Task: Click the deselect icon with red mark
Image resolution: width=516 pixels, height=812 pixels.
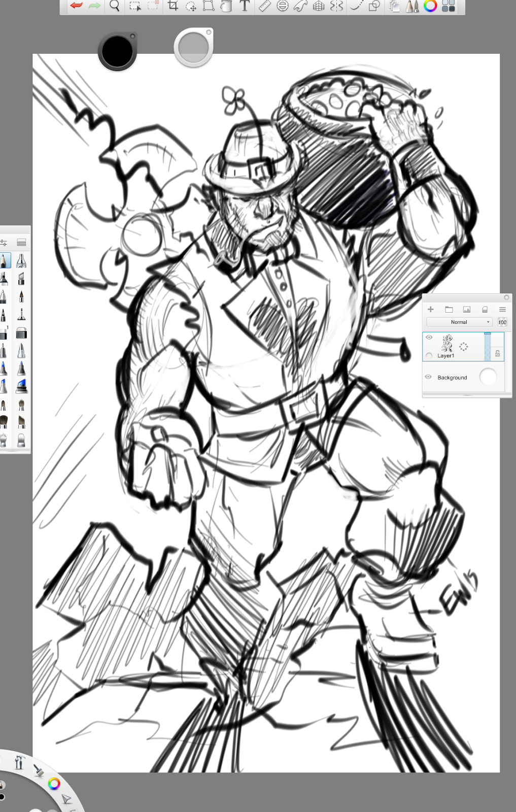Action: (153, 6)
